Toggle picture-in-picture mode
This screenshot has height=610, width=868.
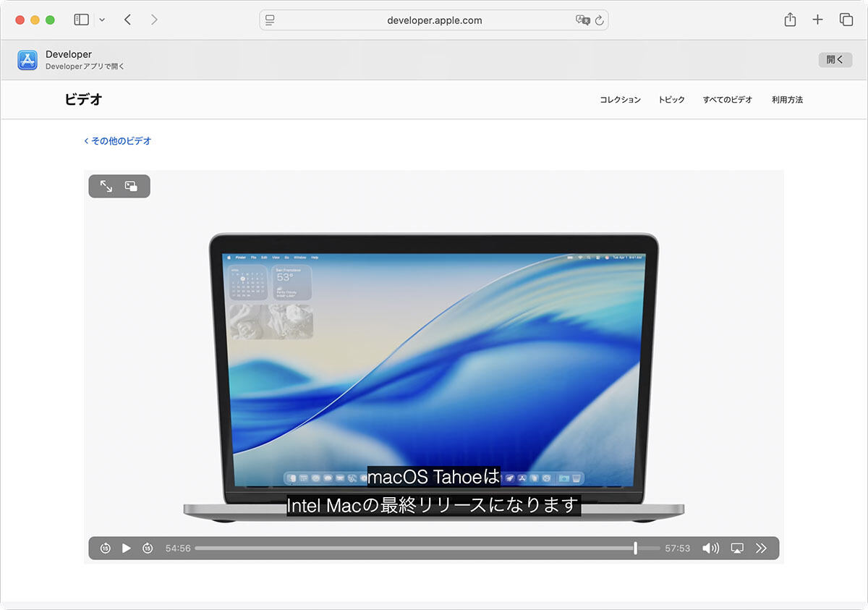pyautogui.click(x=131, y=186)
